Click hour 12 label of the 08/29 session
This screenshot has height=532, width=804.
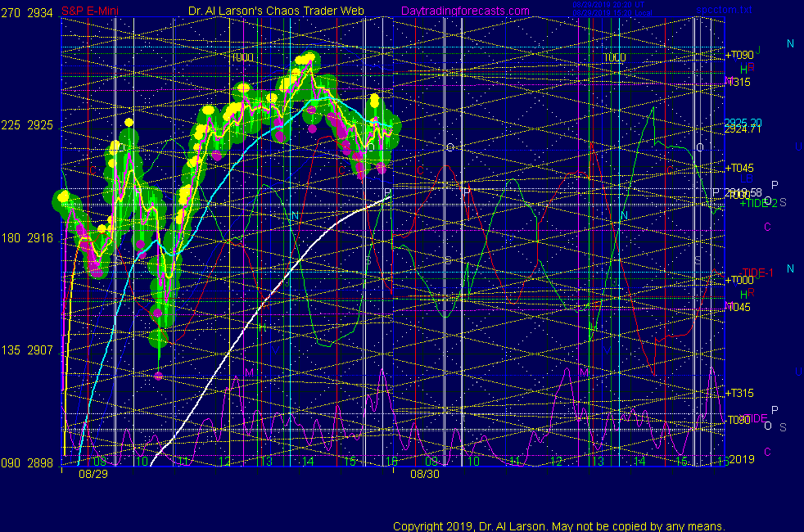coord(224,462)
